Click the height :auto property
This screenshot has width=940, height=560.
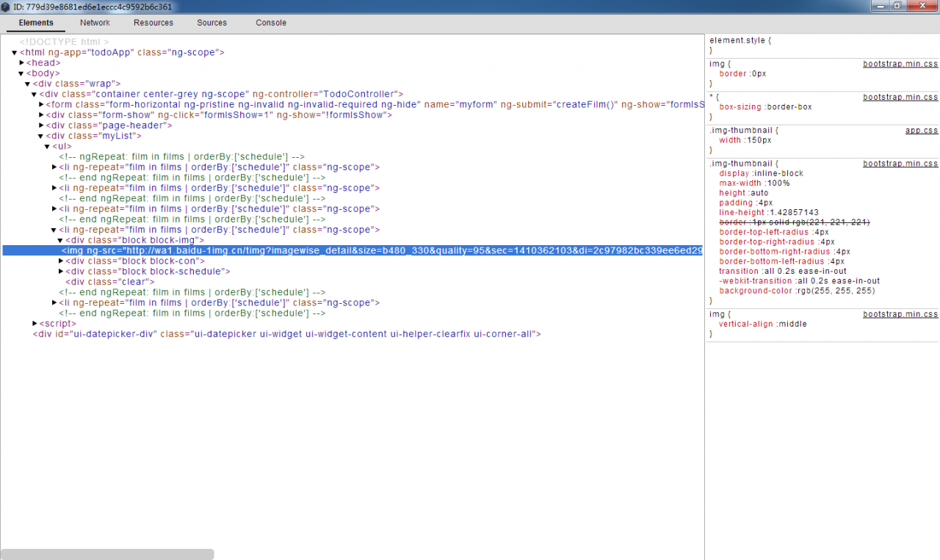pyautogui.click(x=743, y=193)
